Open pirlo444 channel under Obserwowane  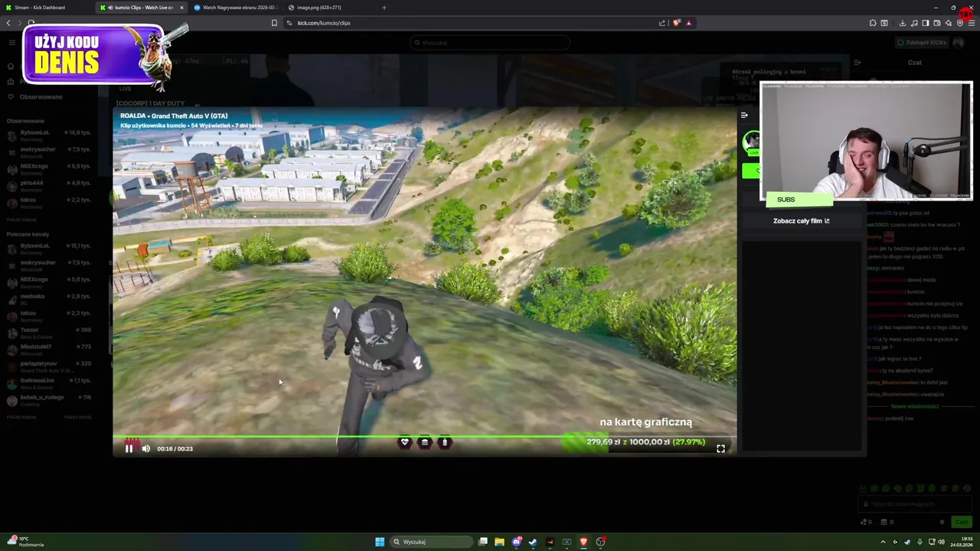[50, 186]
